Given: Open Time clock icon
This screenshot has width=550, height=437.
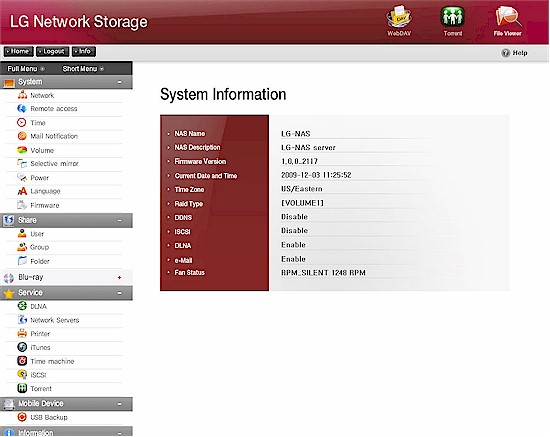Looking at the screenshot, I should (22, 122).
